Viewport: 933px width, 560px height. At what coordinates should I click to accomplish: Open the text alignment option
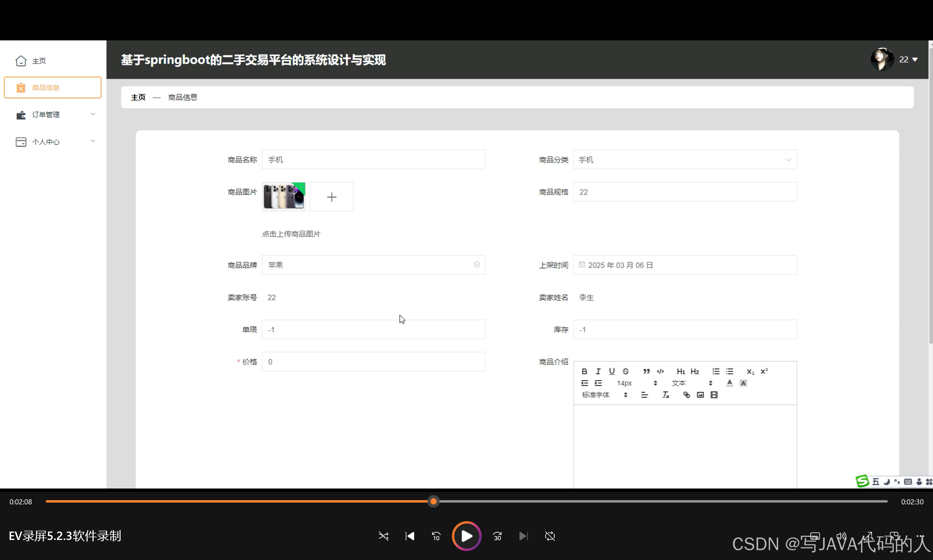(644, 395)
